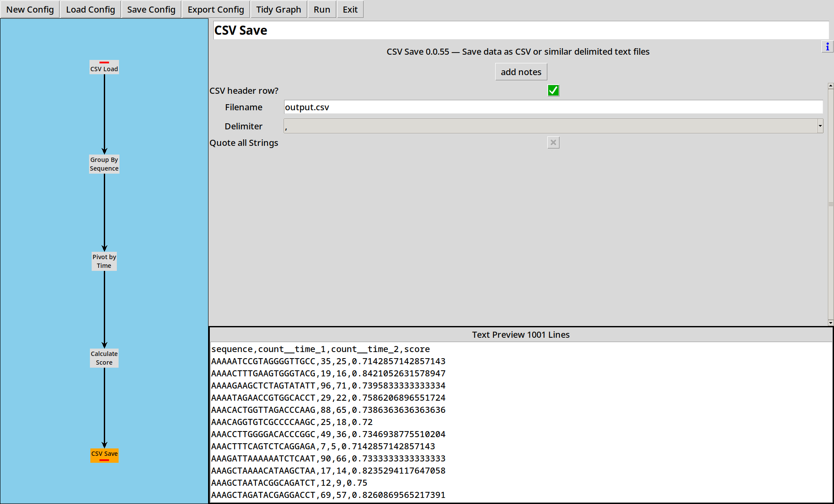Click the Filename input field
Screen dimensions: 834x504
click(553, 107)
